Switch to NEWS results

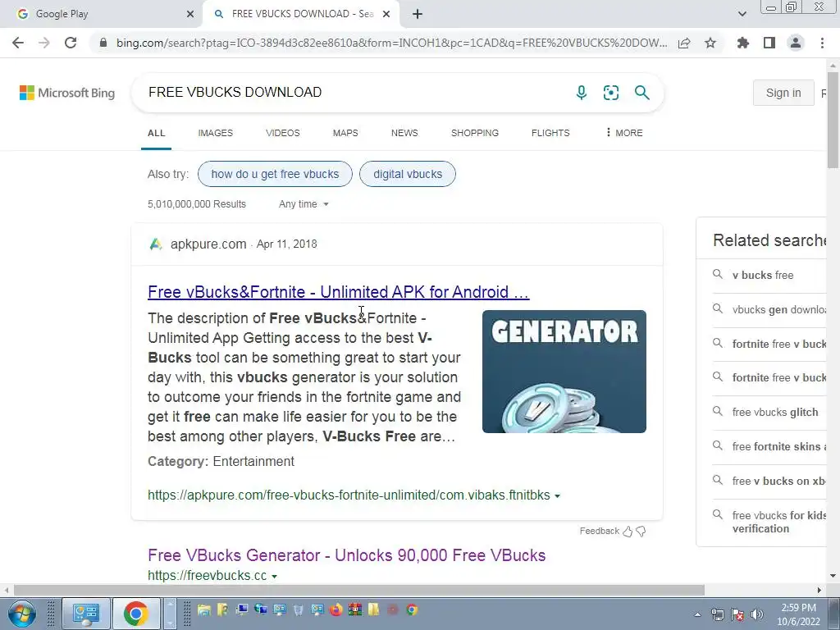(404, 133)
